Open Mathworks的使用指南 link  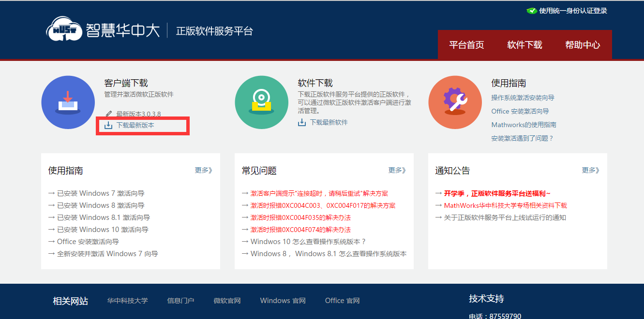tap(524, 125)
